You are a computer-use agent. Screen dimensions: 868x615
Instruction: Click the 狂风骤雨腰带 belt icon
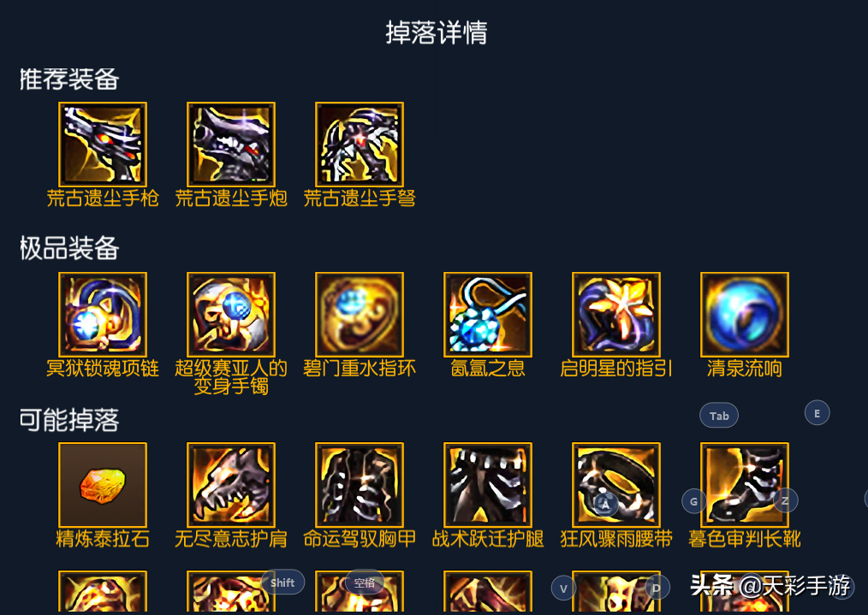[616, 485]
